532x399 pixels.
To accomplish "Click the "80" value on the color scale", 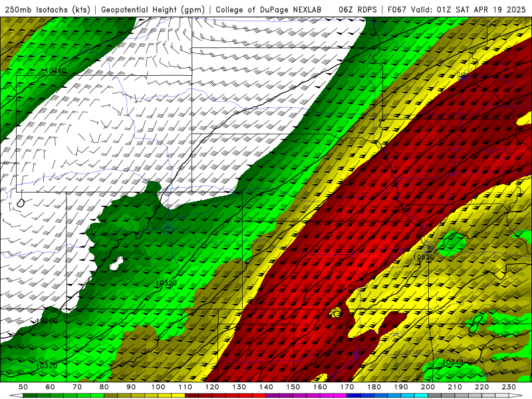I will click(x=104, y=387).
